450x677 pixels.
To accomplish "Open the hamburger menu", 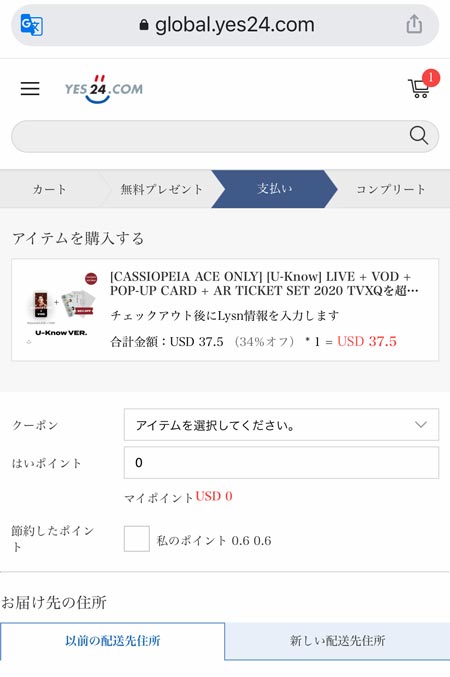I will coord(30,89).
